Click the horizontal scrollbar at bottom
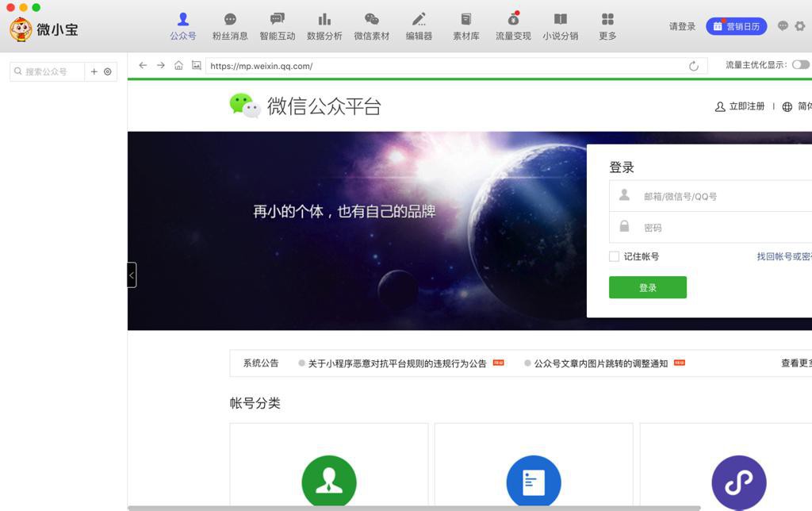 414,509
